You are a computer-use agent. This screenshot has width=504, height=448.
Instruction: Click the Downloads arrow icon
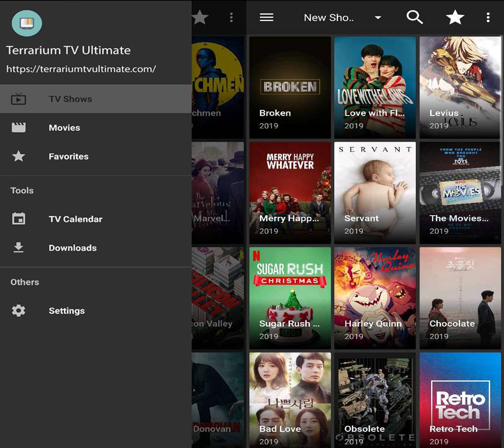coord(18,247)
